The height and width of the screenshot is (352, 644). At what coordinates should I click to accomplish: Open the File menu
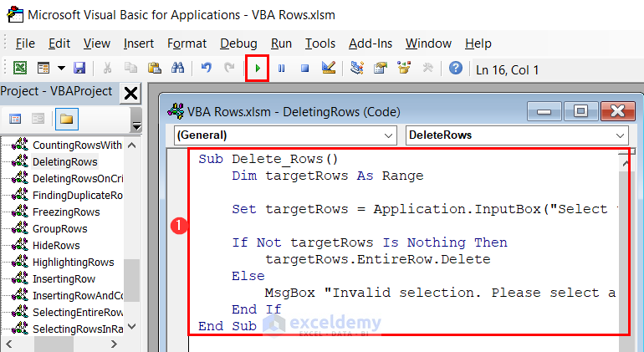coord(25,43)
